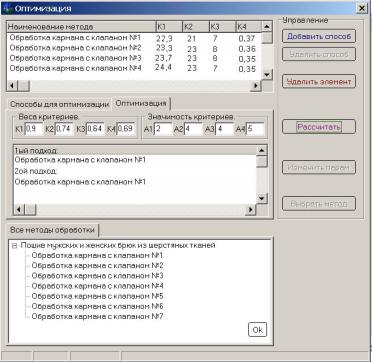Select tree item Обработка кармана с клапаном №6
Image resolution: width=372 pixels, height=362 pixels.
97,306
